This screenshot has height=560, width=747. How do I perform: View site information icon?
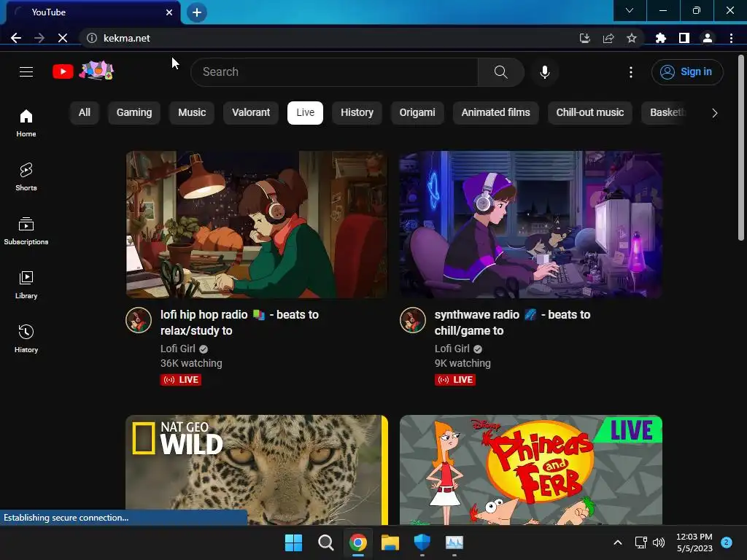click(x=92, y=38)
